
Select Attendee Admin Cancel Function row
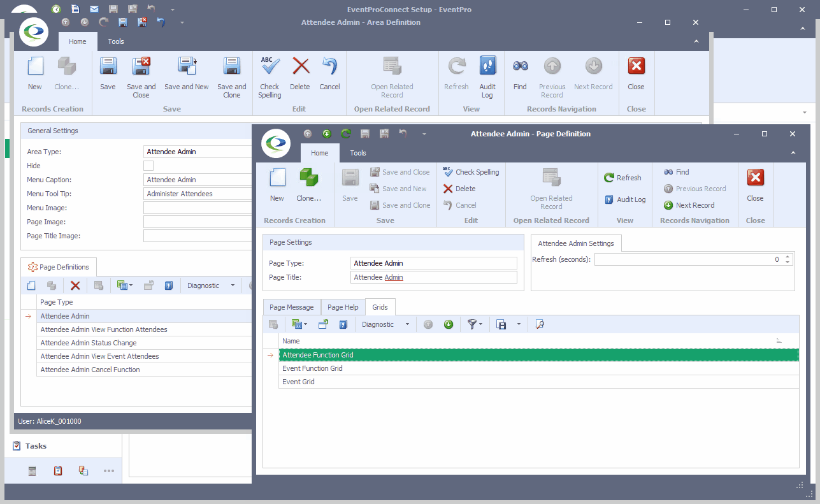tap(145, 370)
